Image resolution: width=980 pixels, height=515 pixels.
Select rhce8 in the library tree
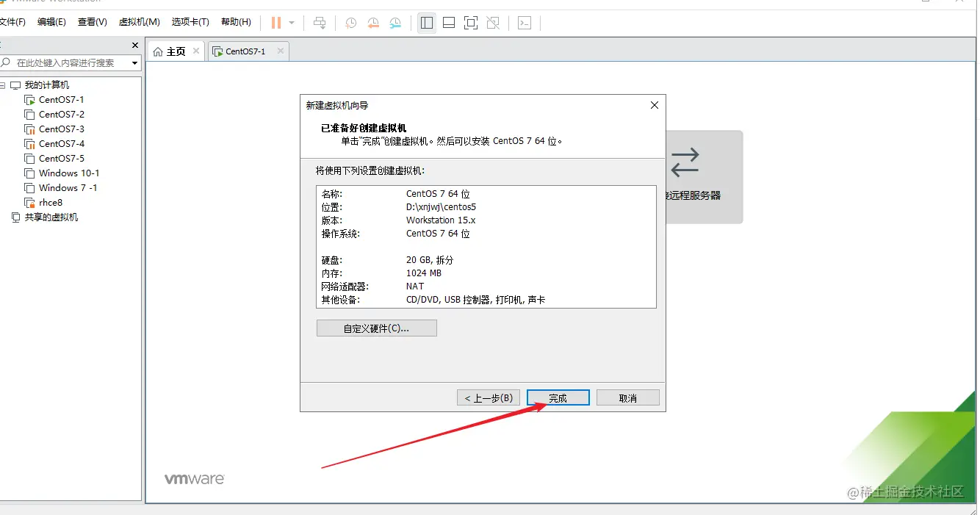(x=51, y=203)
